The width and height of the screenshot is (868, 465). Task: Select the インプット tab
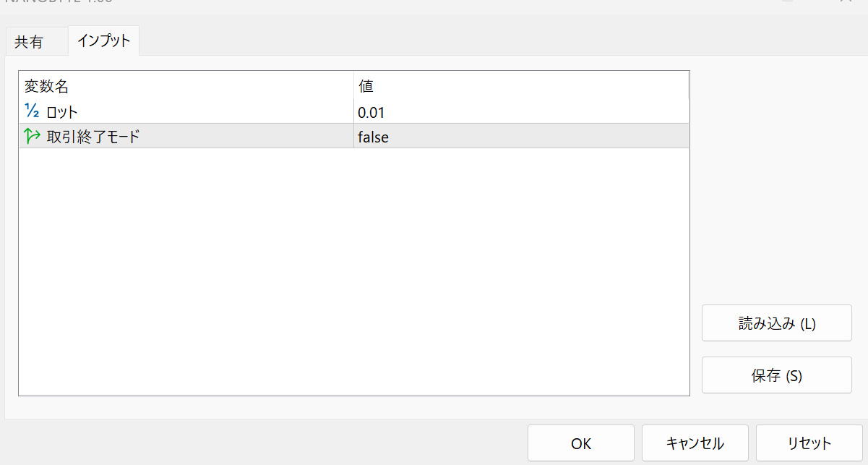(x=103, y=40)
